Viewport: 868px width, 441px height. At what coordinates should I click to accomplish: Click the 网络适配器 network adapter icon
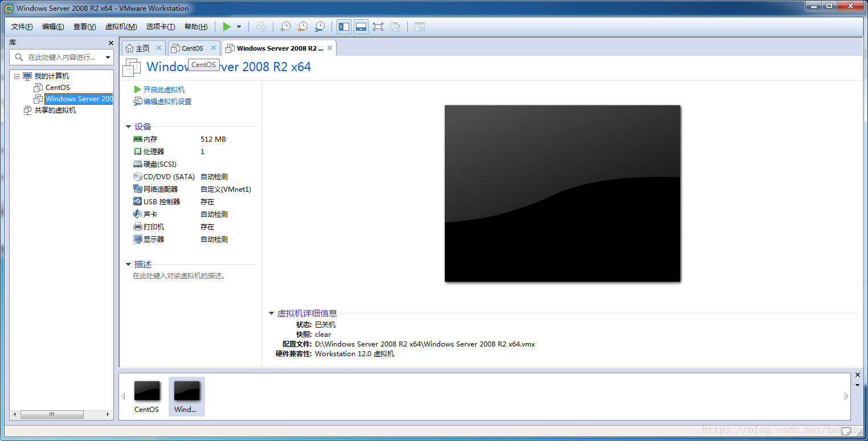(x=137, y=189)
